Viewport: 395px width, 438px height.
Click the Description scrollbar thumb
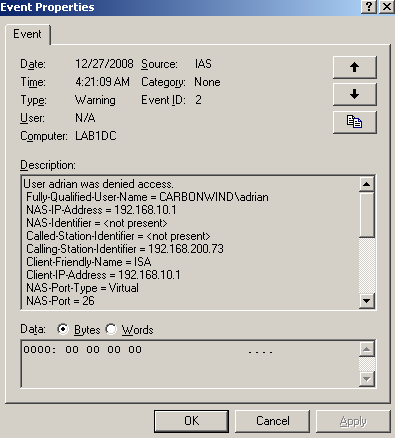click(x=367, y=214)
